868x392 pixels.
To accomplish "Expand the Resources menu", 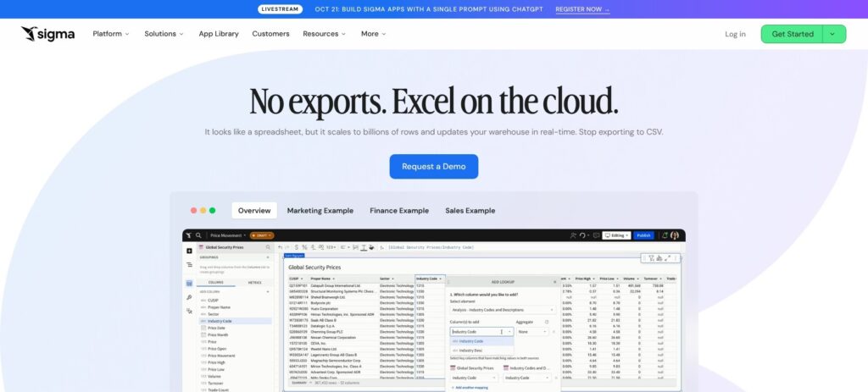I will click(324, 34).
